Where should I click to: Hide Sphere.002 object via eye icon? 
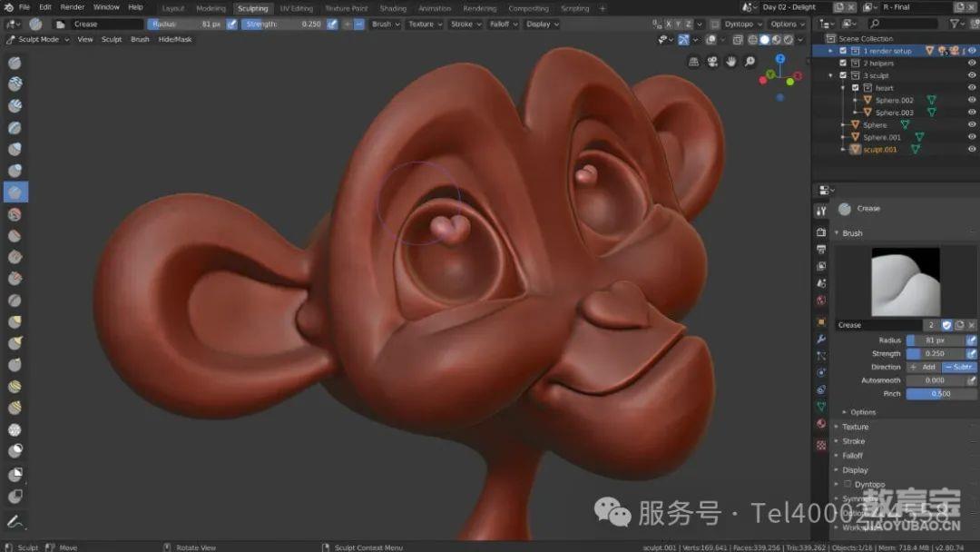coord(972,100)
